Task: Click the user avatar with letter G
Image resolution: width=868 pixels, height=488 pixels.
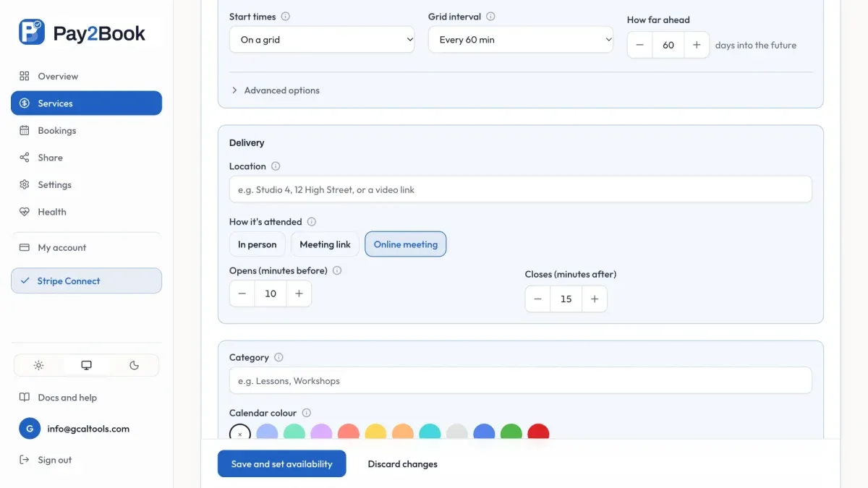Action: point(30,429)
